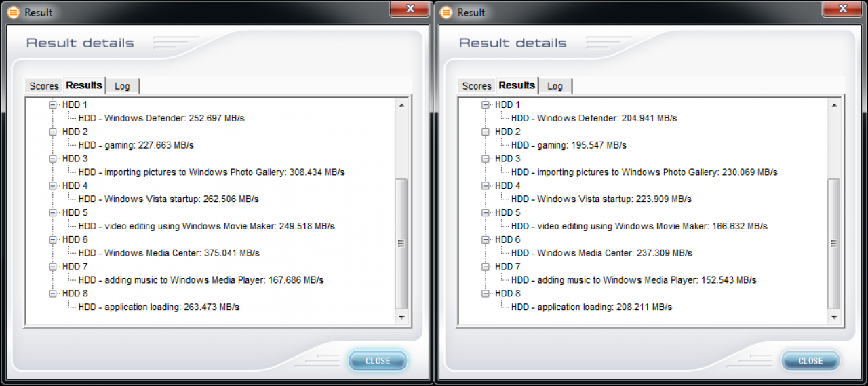Open Scores tab in left window

pyautogui.click(x=44, y=86)
